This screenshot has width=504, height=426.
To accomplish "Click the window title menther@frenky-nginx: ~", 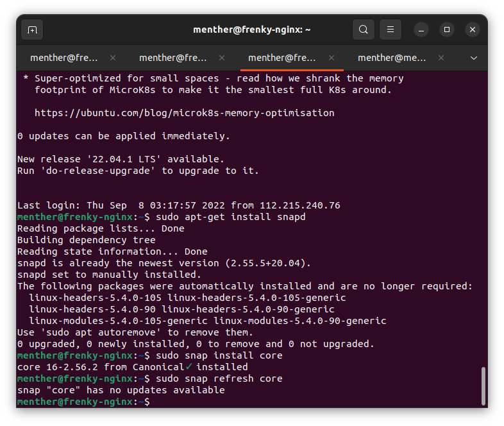I will pyautogui.click(x=251, y=30).
